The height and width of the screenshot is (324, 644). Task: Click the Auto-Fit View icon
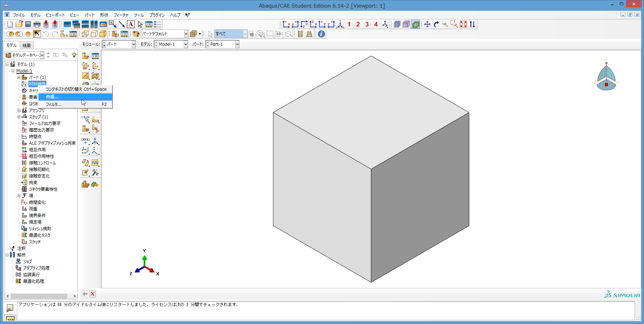pyautogui.click(x=463, y=24)
